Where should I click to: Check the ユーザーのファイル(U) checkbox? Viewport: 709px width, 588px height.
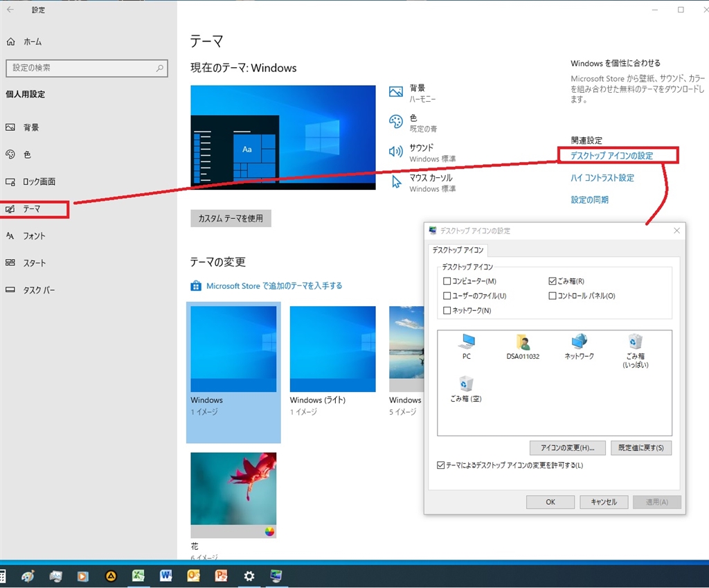click(x=447, y=295)
